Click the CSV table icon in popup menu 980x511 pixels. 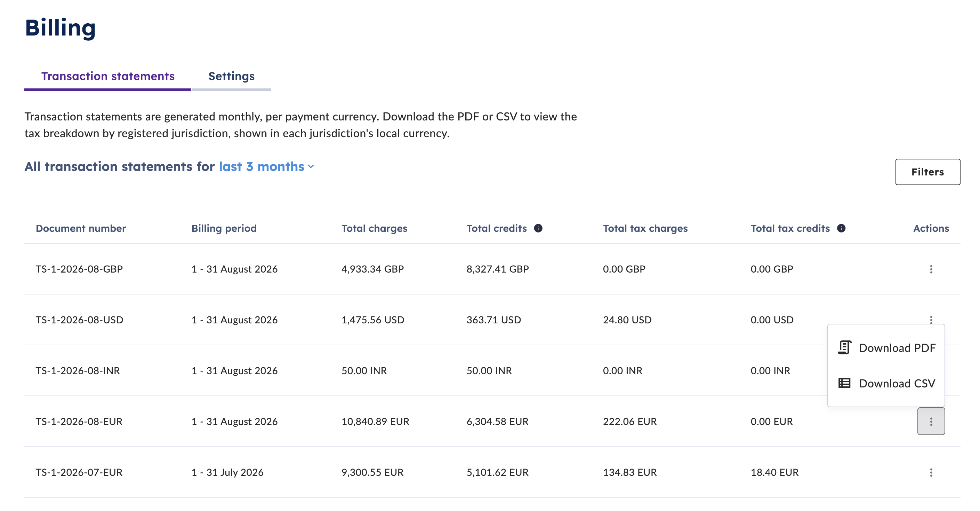coord(844,383)
